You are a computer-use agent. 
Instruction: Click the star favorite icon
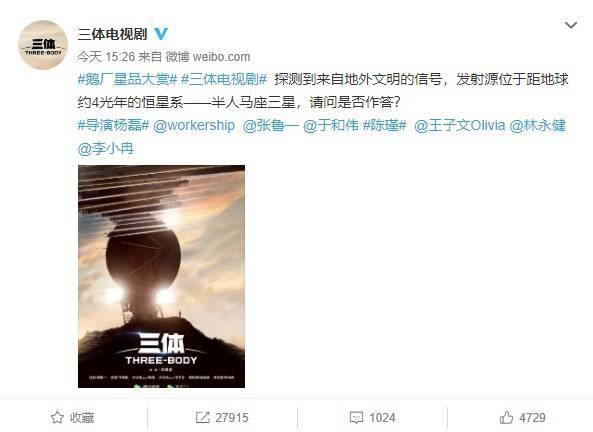pos(57,417)
